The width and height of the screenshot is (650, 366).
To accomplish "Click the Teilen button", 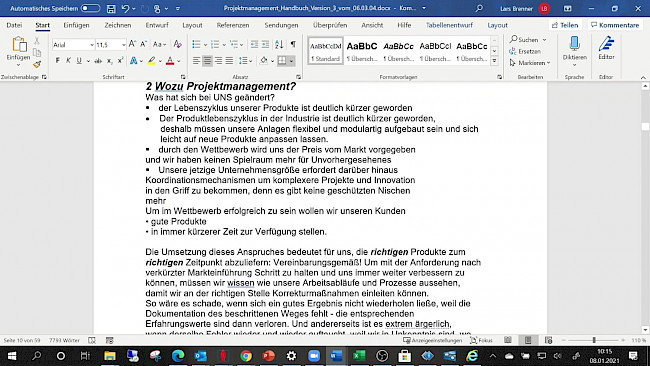I will (565, 25).
